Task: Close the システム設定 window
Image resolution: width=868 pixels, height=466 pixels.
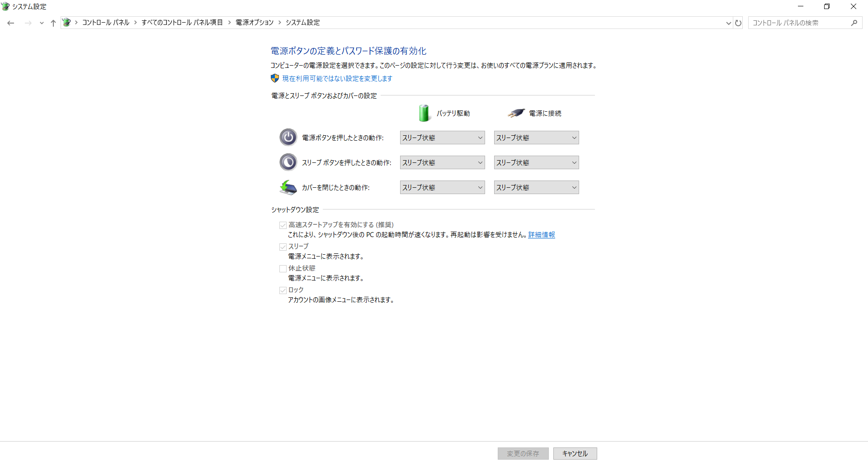Action: click(854, 6)
